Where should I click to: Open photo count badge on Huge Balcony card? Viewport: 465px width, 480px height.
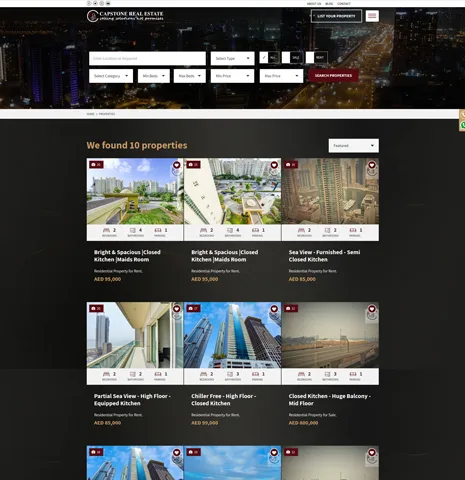[291, 309]
